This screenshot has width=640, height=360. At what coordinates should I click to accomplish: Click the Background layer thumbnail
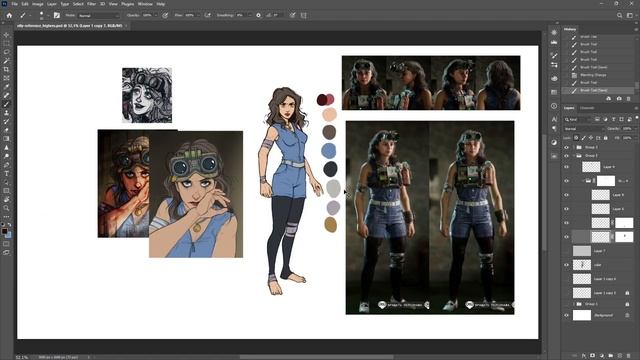(582, 315)
